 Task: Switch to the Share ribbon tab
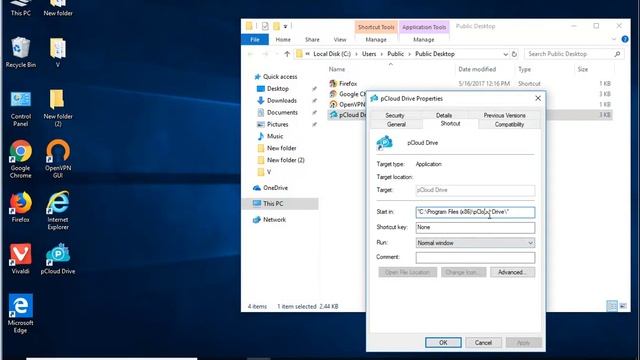pos(312,40)
